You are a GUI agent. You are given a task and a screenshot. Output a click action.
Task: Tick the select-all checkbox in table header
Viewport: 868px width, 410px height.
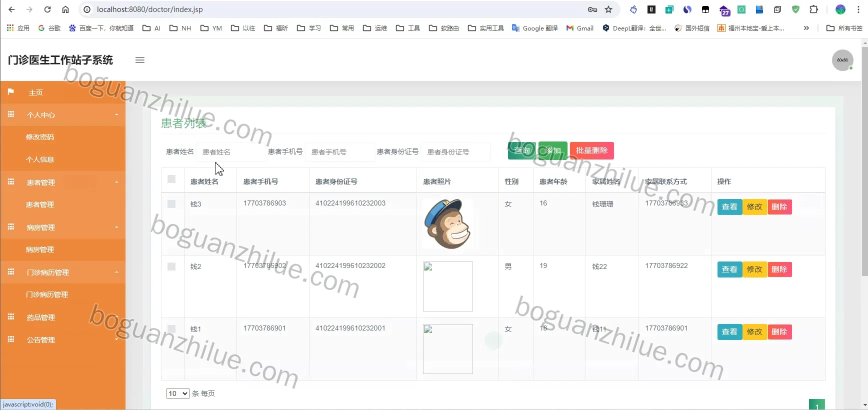(x=171, y=179)
